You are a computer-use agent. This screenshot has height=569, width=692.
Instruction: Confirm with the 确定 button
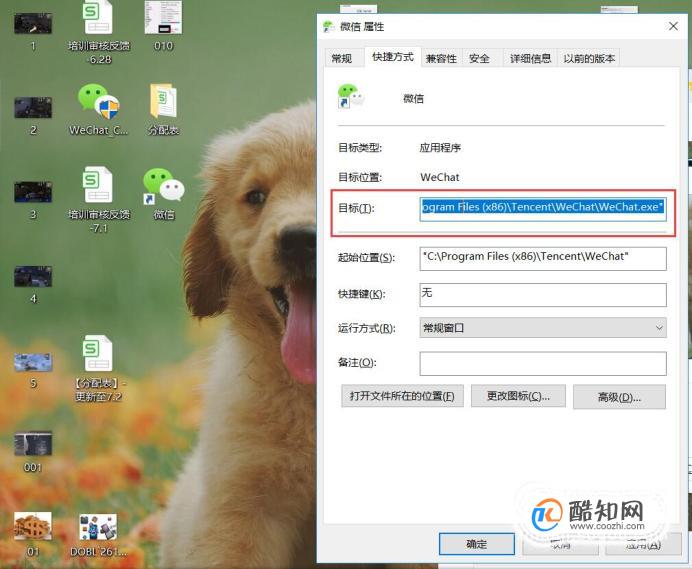477,544
